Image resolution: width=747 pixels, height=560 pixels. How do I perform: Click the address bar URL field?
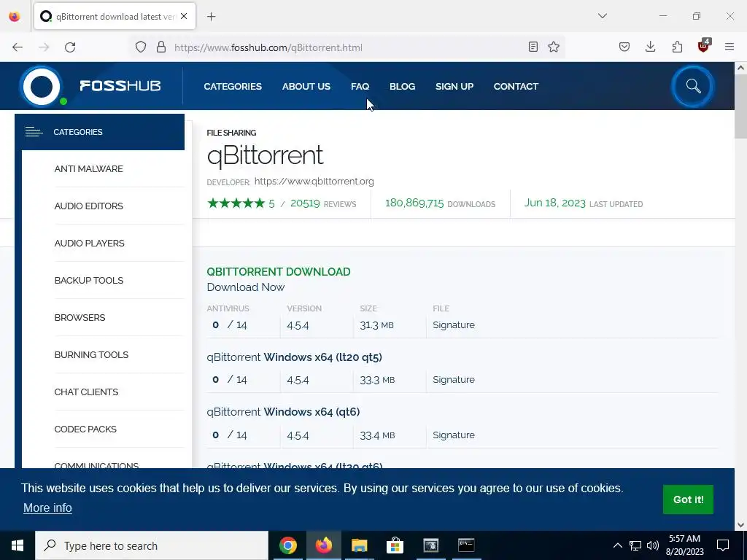pos(348,47)
